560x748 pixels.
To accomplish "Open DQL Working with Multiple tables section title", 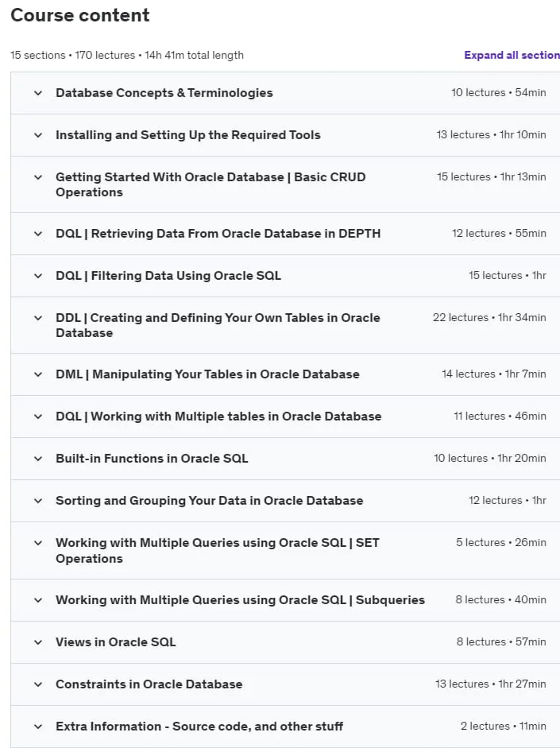I will tap(218, 417).
